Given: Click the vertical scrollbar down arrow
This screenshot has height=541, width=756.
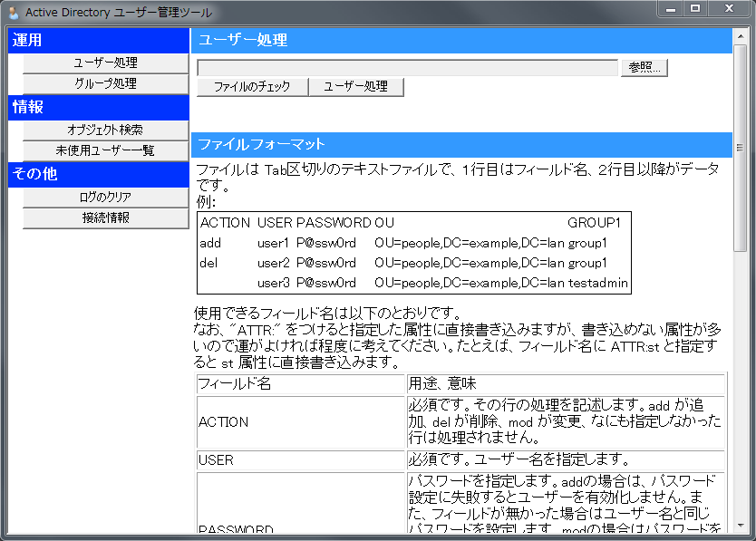Looking at the screenshot, I should click(x=740, y=526).
